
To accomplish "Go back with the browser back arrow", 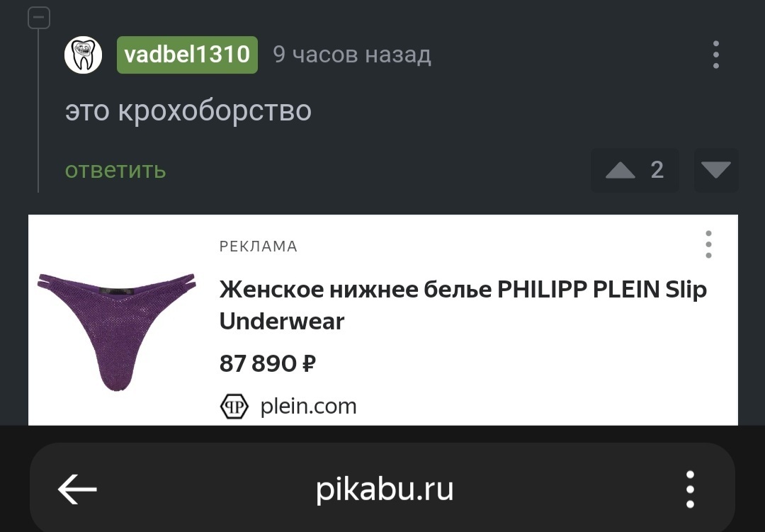I will point(77,489).
